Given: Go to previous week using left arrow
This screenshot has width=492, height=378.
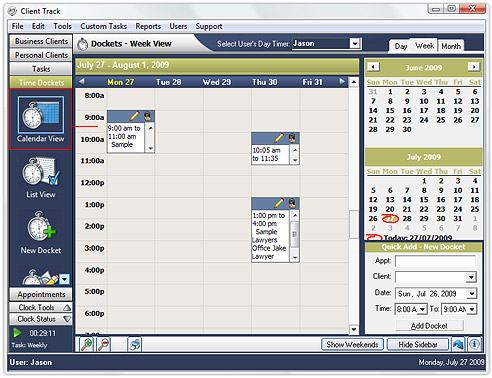Looking at the screenshot, I should click(x=82, y=81).
